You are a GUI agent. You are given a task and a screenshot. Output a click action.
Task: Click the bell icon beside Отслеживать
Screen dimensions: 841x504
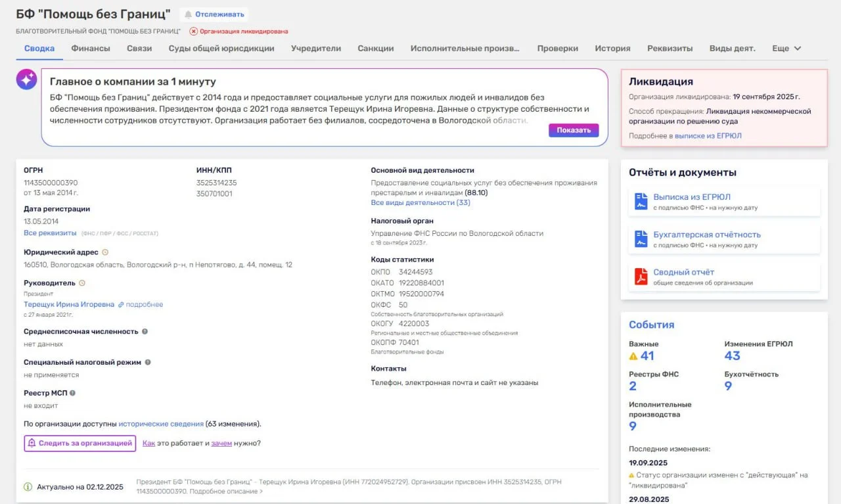[189, 14]
